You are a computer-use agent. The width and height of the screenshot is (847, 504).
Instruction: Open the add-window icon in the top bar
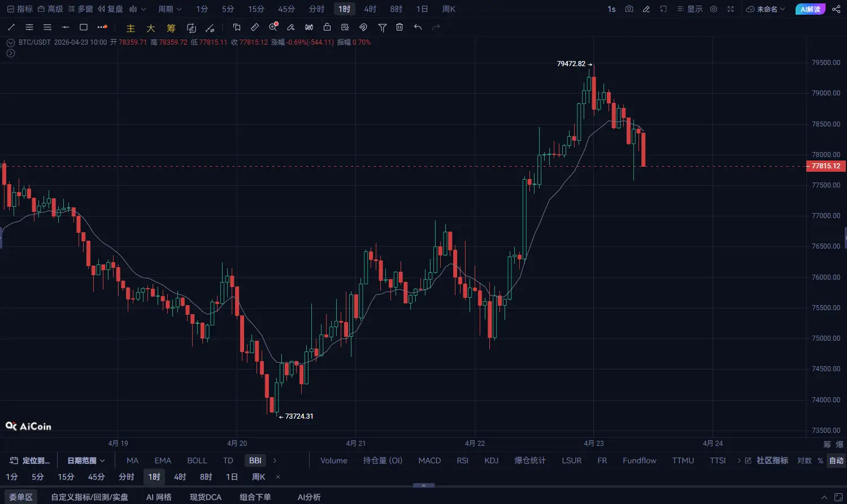663,9
